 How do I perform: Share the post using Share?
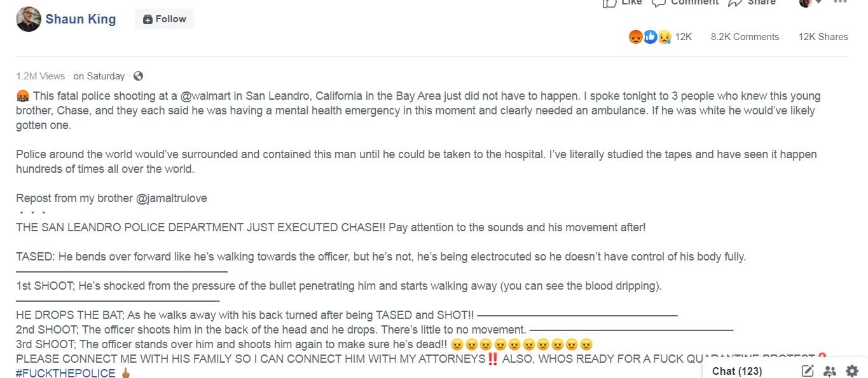tap(752, 3)
